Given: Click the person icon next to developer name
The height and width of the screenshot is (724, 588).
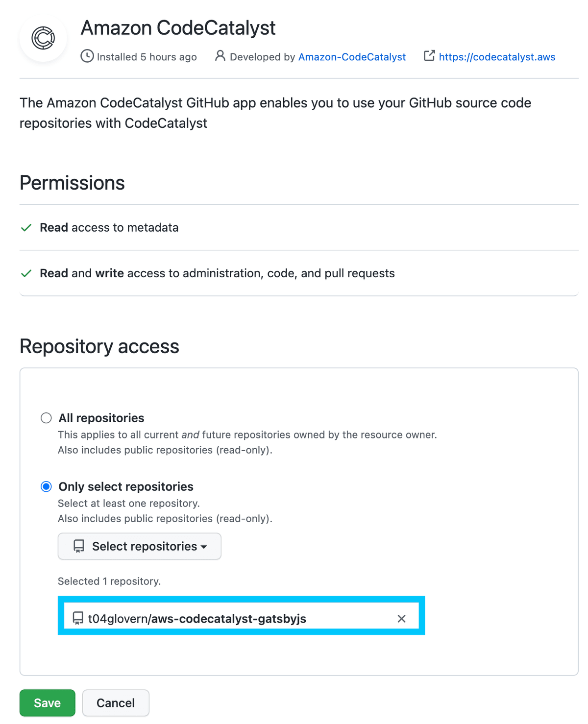Looking at the screenshot, I should 220,56.
